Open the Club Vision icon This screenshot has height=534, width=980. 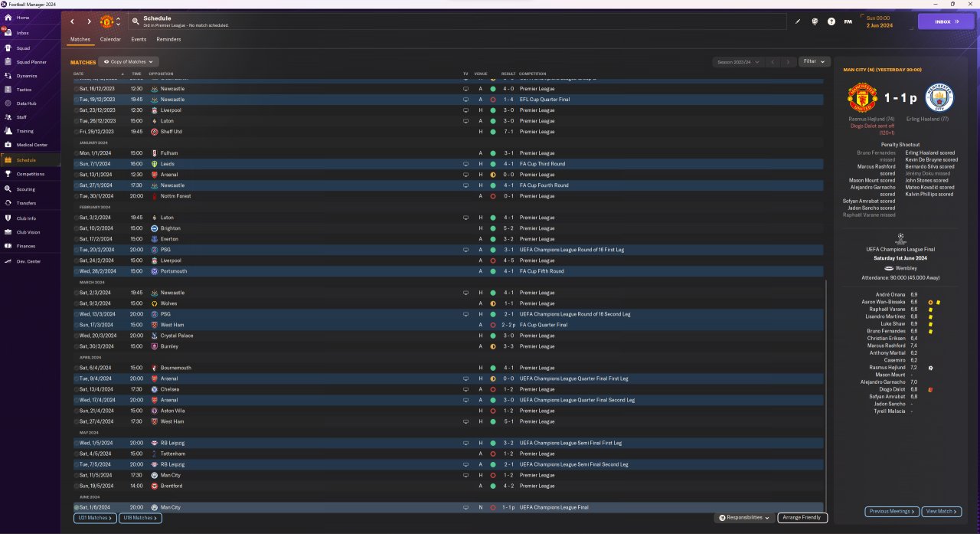point(7,232)
